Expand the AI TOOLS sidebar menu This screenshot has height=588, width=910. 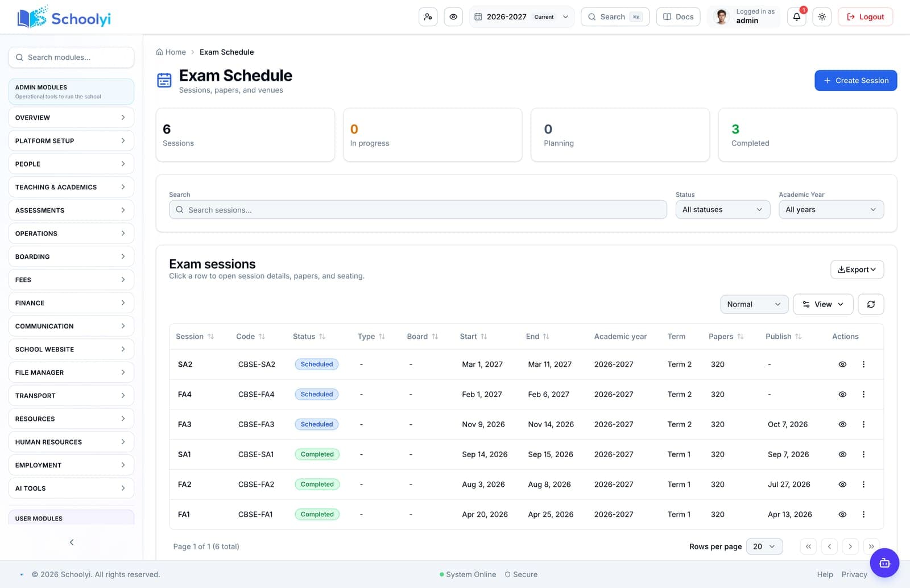click(71, 488)
